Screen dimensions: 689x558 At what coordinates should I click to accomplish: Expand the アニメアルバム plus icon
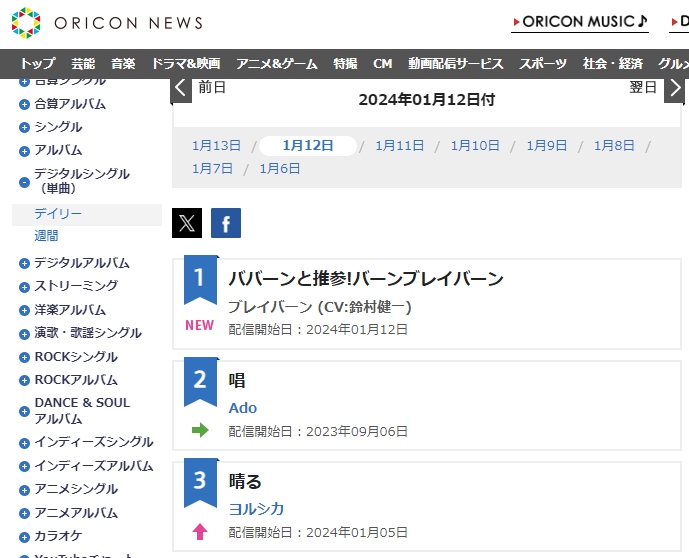(25, 513)
